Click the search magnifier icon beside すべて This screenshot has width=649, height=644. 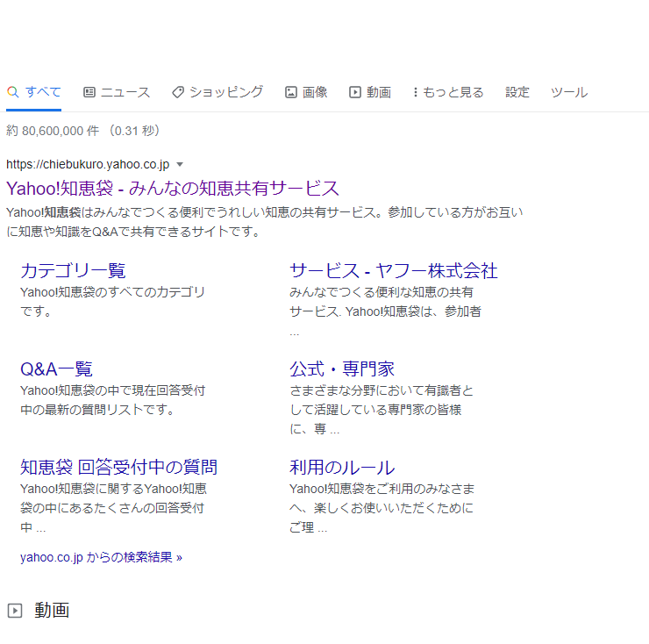click(13, 92)
